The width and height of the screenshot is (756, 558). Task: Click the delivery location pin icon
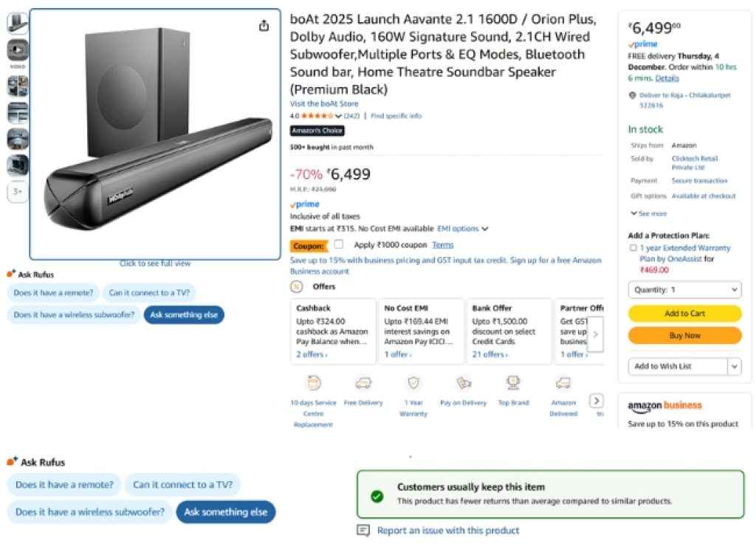coord(633,94)
